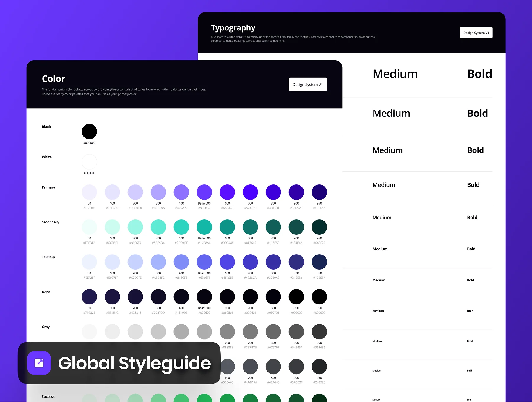Viewport: 532px width, 402px height.
Task: Pick Dark Base-500 swatch #070602
Action: point(204,297)
